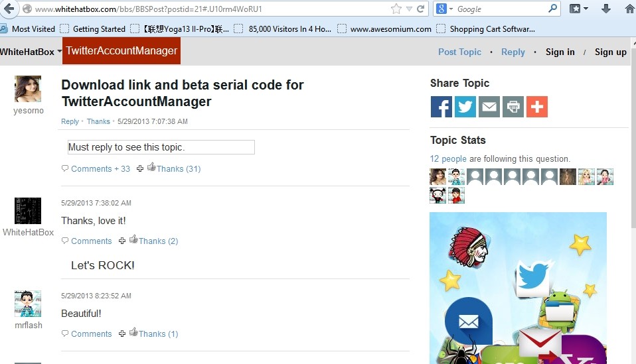Click the Post Topic link
This screenshot has height=364, width=636.
[459, 52]
